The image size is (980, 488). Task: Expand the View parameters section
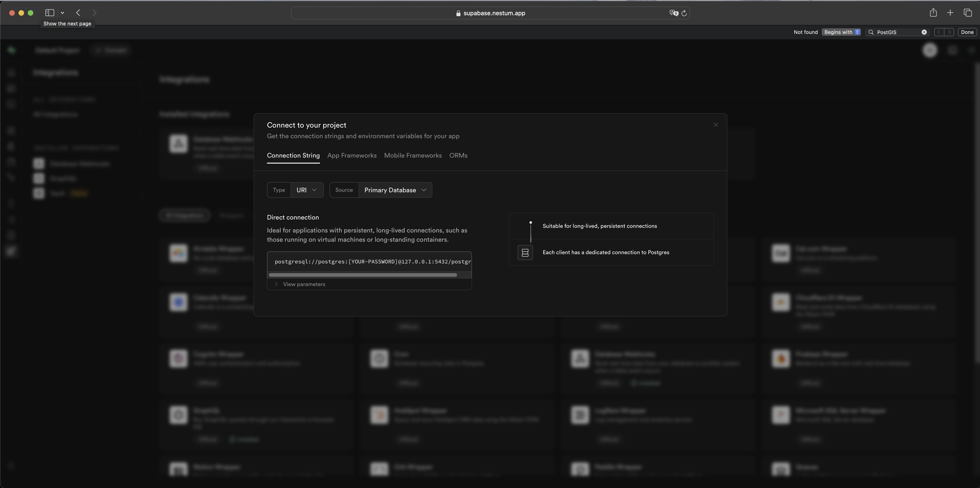tap(304, 284)
